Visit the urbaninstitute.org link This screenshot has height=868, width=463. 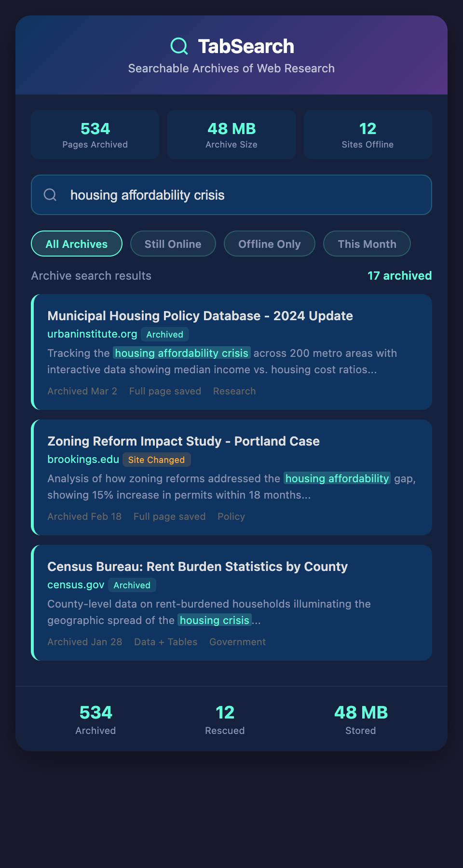coord(92,334)
